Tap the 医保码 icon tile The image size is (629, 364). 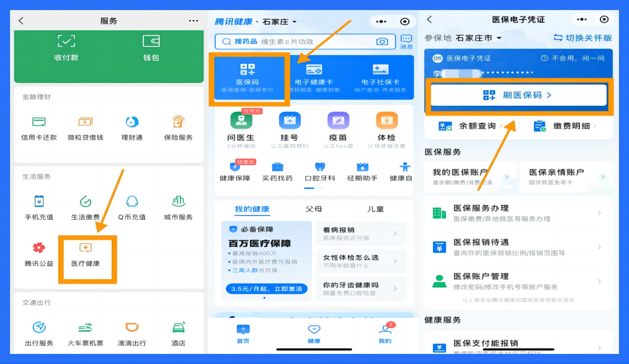pos(247,77)
